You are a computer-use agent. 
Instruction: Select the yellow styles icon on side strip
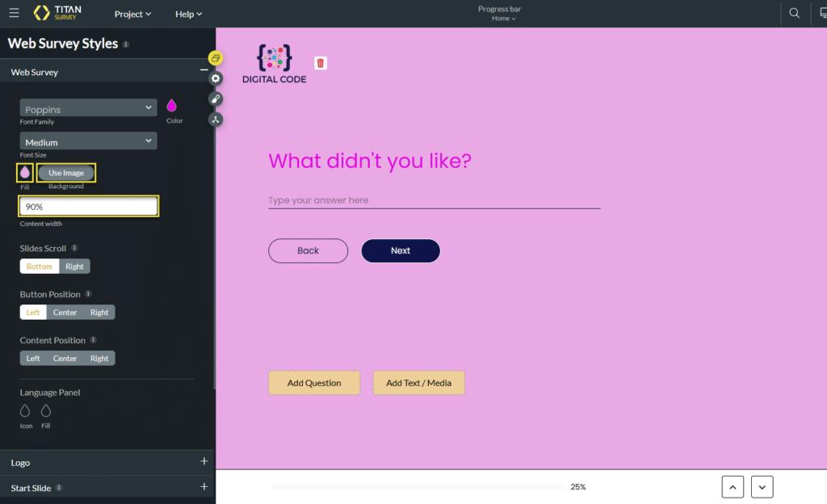pos(216,58)
